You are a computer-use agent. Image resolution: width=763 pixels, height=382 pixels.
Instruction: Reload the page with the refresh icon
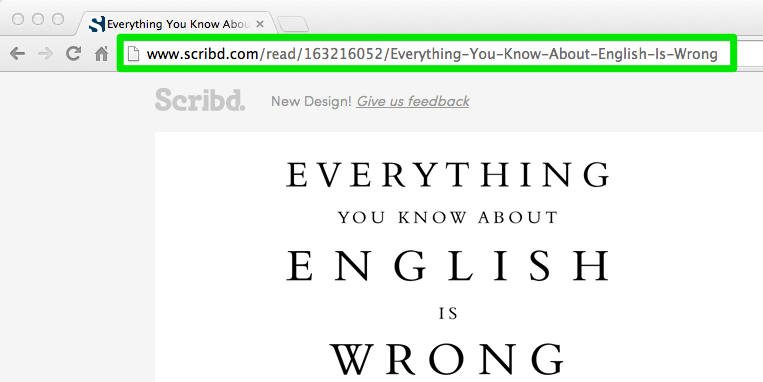pyautogui.click(x=73, y=53)
